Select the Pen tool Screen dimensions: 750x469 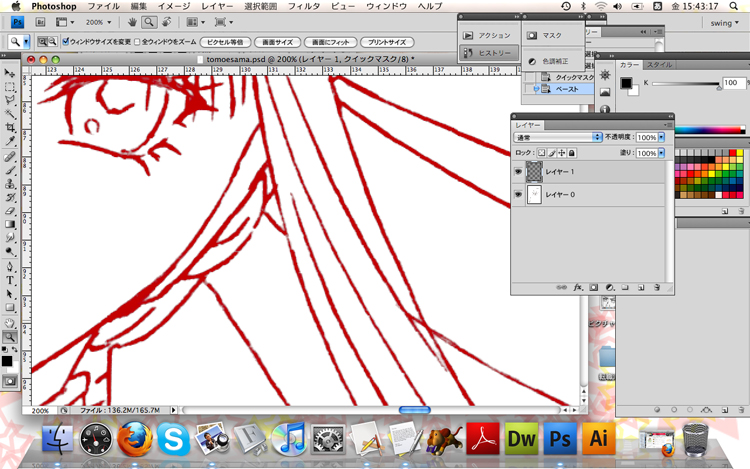pos(10,267)
